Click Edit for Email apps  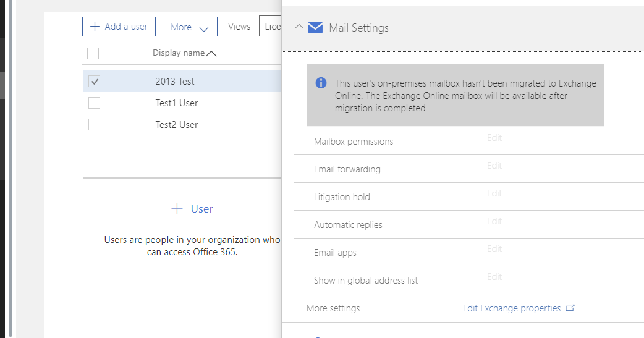coord(494,249)
